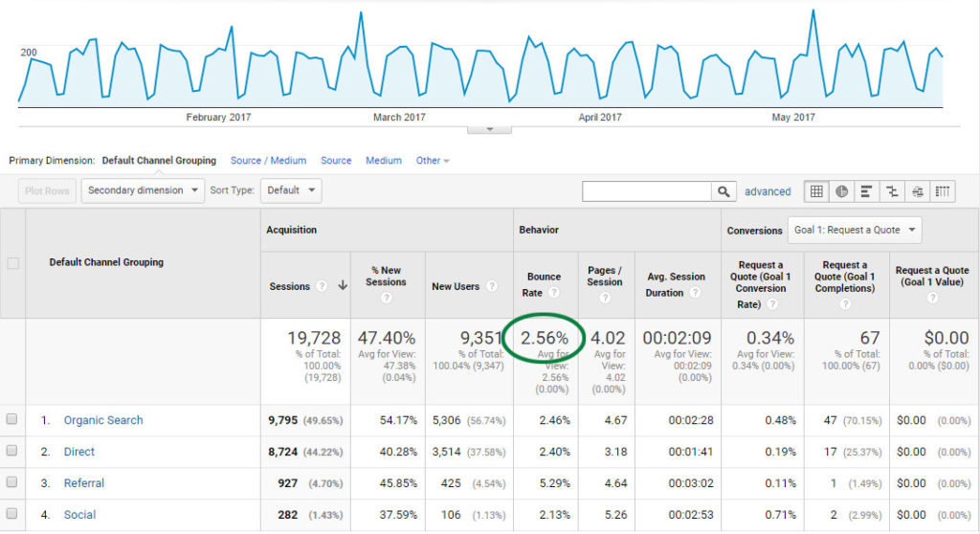Select the pivot table view icon
Image resolution: width=980 pixels, height=534 pixels.
[943, 191]
